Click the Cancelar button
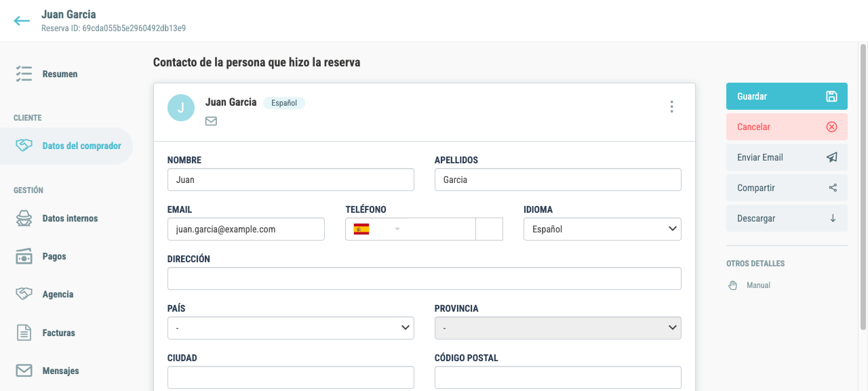Image resolution: width=868 pixels, height=391 pixels. coord(787,127)
